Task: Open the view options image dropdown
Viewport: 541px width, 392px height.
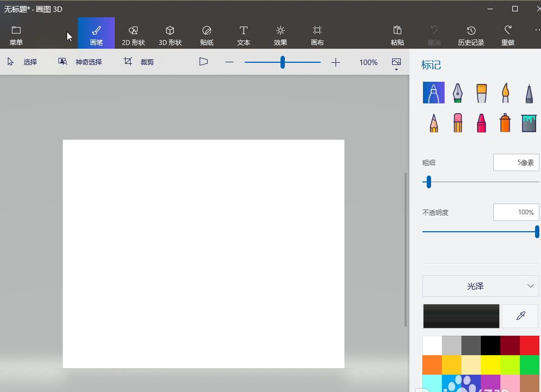Action: tap(396, 63)
